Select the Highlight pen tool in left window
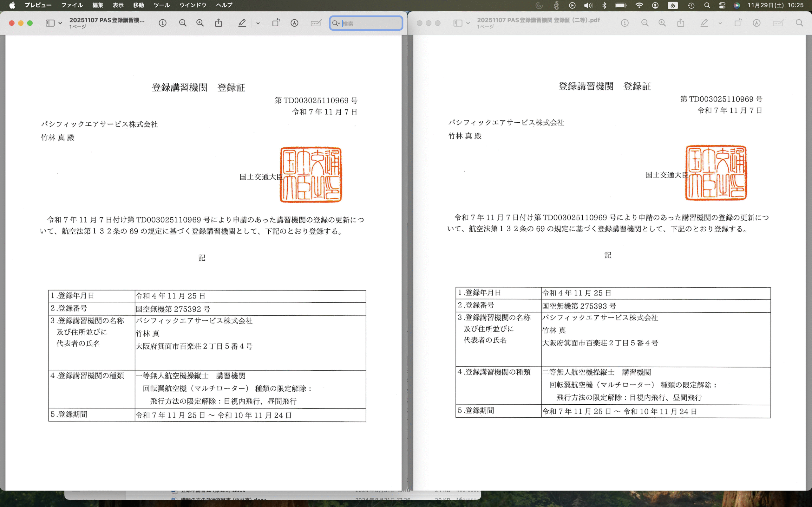 (x=242, y=23)
